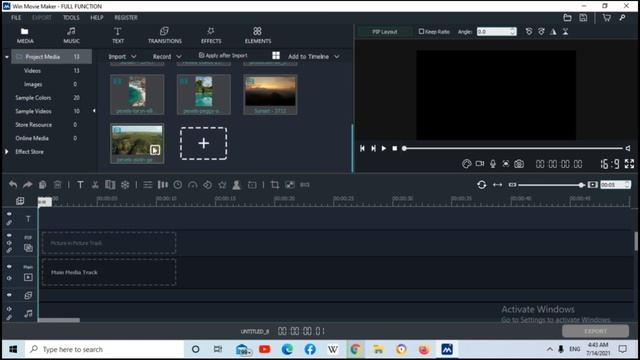
Task: Click the shopping cart icon
Action: (x=607, y=18)
